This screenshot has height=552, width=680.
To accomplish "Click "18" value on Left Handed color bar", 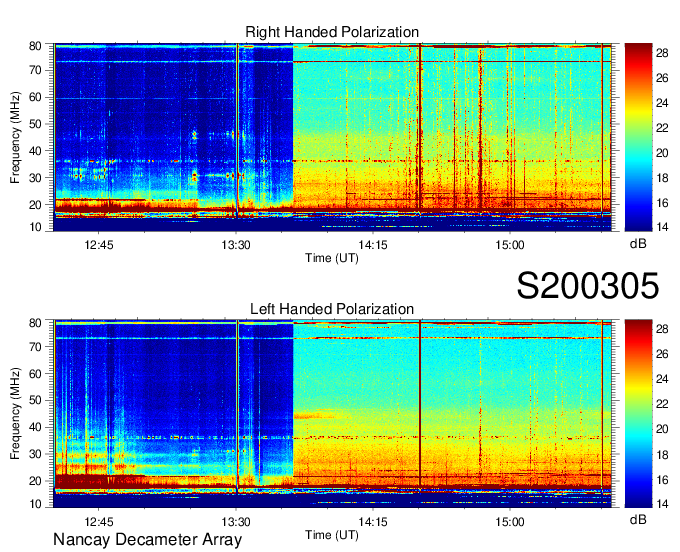I will coord(662,455).
